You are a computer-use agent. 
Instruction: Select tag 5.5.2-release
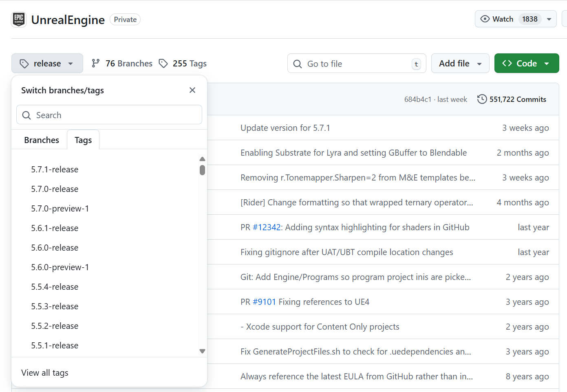(x=55, y=326)
